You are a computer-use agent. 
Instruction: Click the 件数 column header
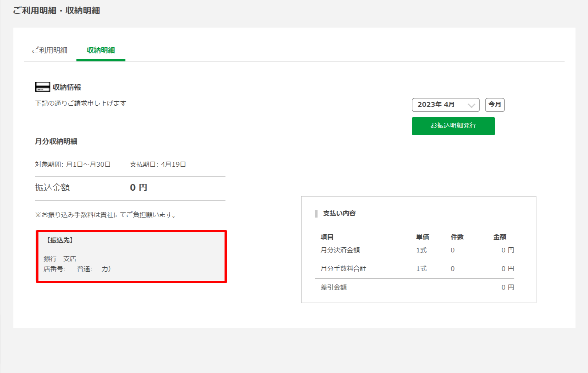tap(457, 237)
